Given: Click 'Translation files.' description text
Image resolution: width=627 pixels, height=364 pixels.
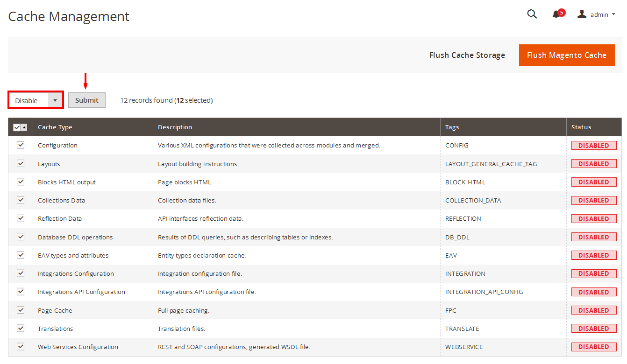Looking at the screenshot, I should [x=182, y=329].
